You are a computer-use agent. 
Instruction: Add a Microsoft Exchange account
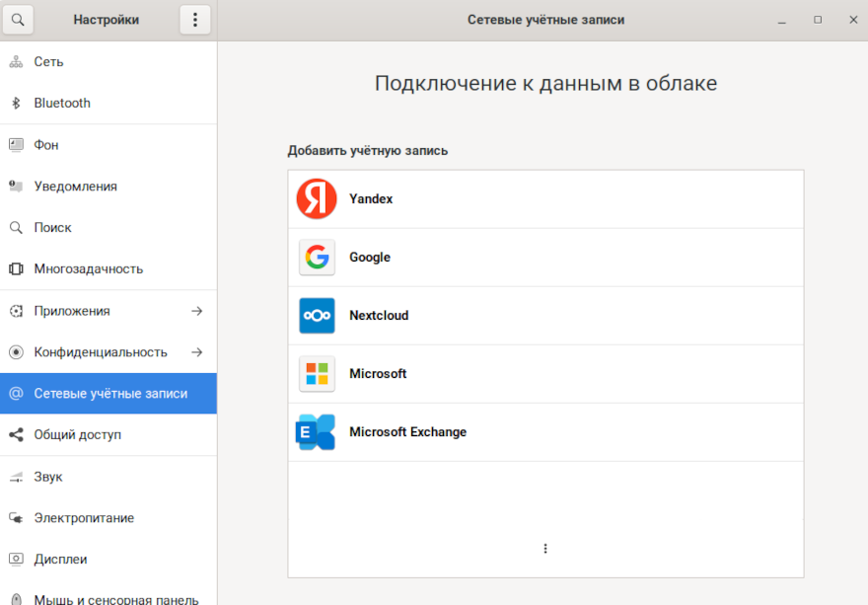tap(407, 432)
